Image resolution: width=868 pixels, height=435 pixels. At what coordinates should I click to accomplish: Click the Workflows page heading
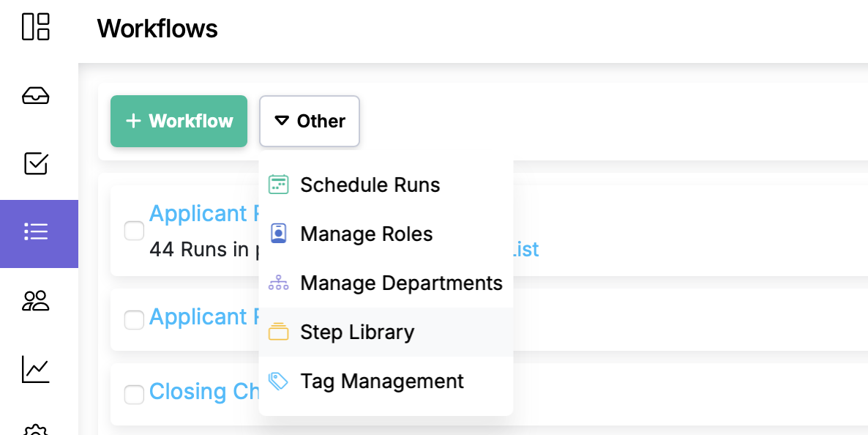(x=157, y=29)
